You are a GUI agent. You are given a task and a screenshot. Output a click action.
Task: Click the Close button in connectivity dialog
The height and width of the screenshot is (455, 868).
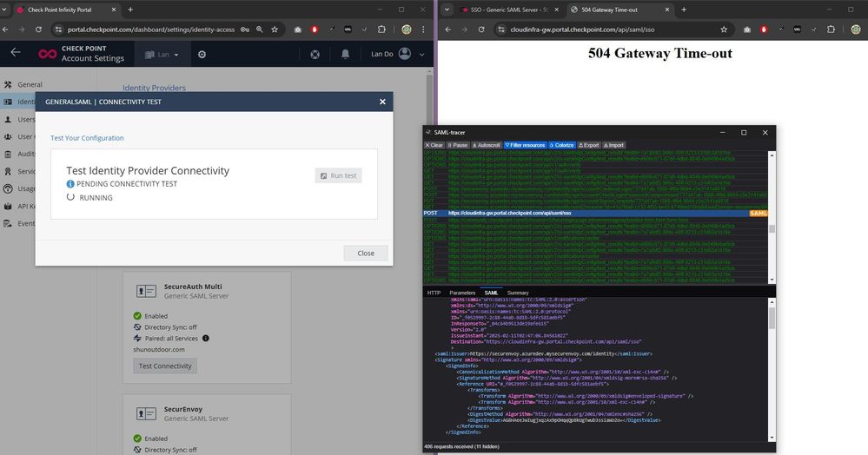[x=365, y=253]
